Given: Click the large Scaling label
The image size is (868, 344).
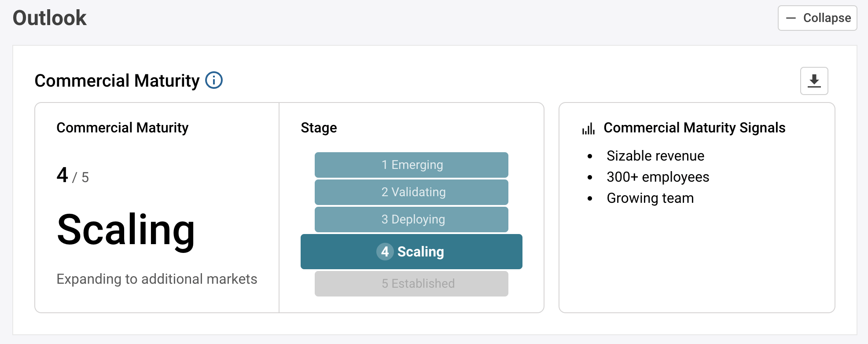Looking at the screenshot, I should coord(126,230).
